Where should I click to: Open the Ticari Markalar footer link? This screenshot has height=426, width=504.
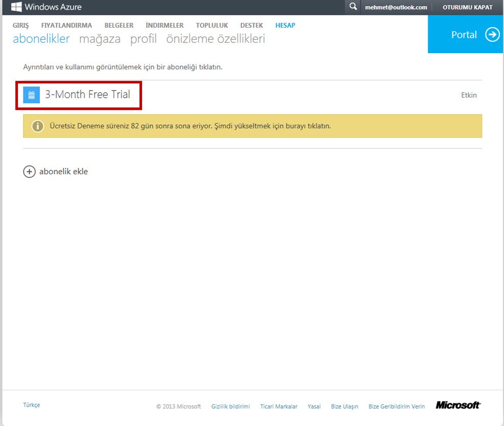coord(279,407)
